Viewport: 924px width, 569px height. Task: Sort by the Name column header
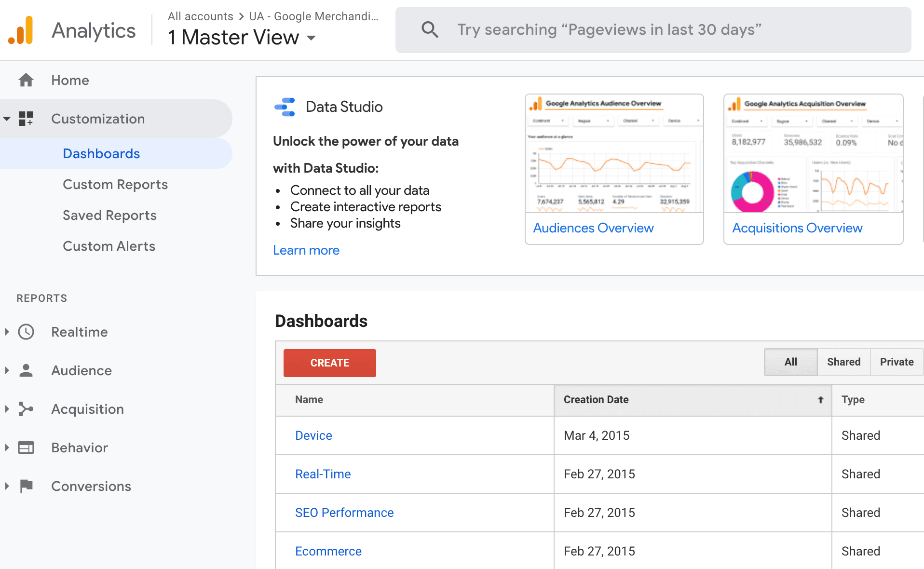coord(415,400)
